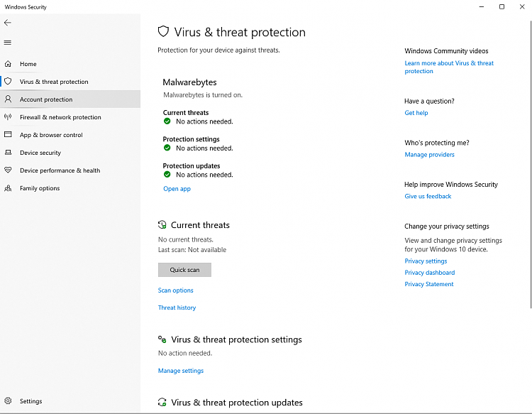Open Scan options
Image resolution: width=532 pixels, height=414 pixels.
point(175,290)
